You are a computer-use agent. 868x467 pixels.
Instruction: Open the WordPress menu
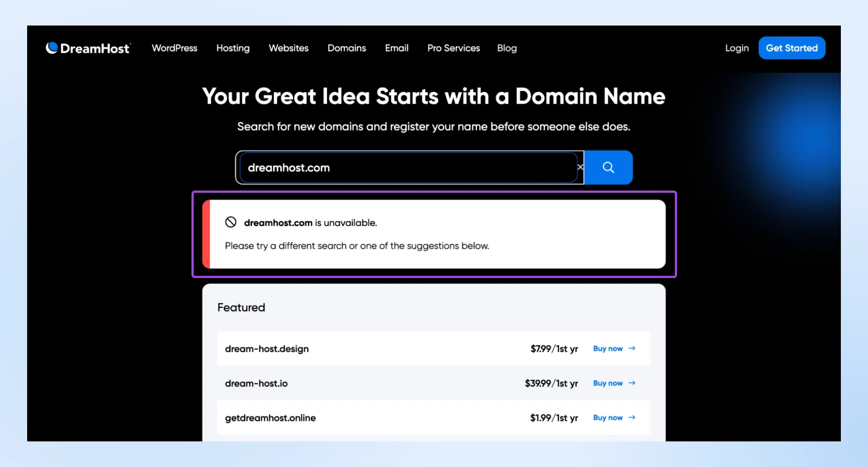coord(175,48)
